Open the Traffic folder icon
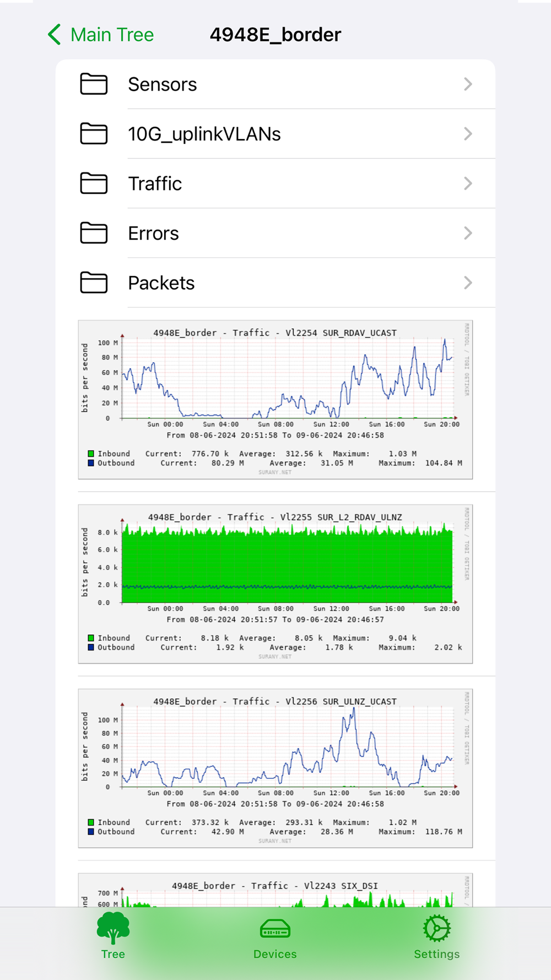Image resolution: width=551 pixels, height=980 pixels. click(x=94, y=184)
